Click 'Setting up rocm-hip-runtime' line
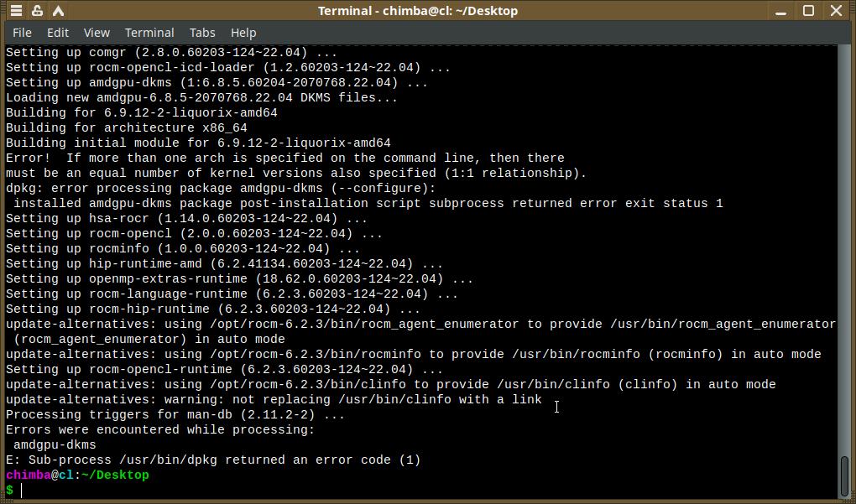Screen dimensions: 856x504 click(x=213, y=309)
